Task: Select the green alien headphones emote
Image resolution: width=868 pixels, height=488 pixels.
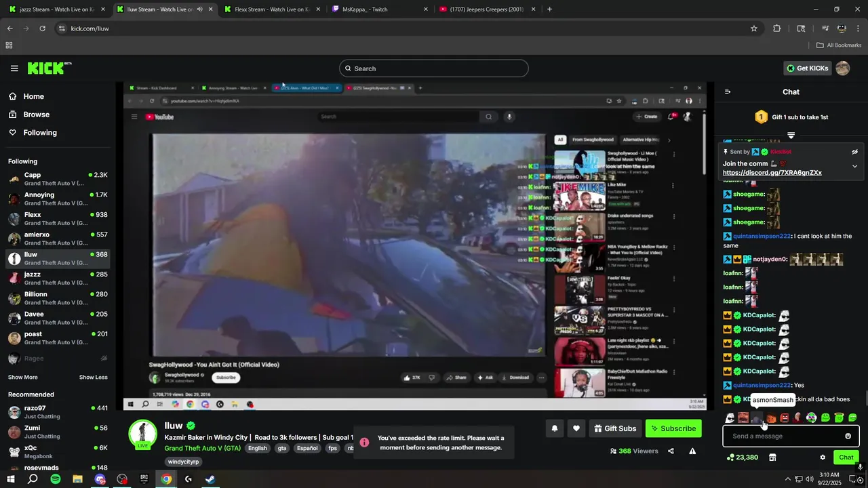Action: pyautogui.click(x=812, y=418)
